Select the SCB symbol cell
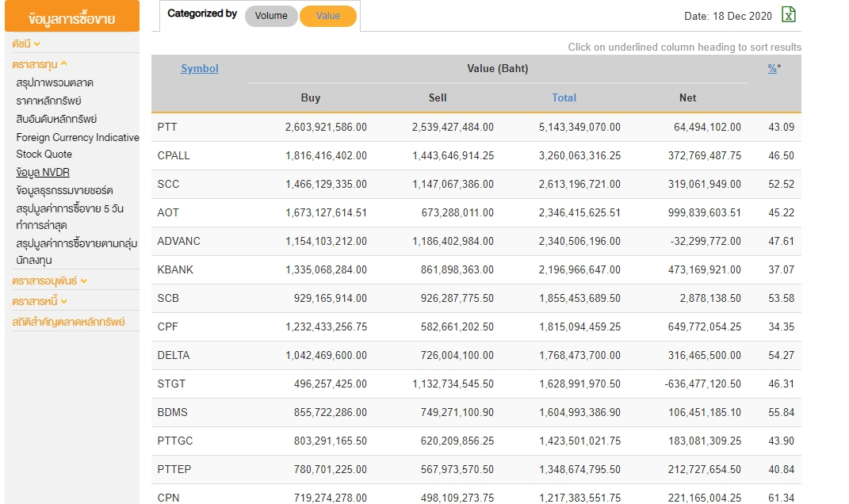 point(168,298)
